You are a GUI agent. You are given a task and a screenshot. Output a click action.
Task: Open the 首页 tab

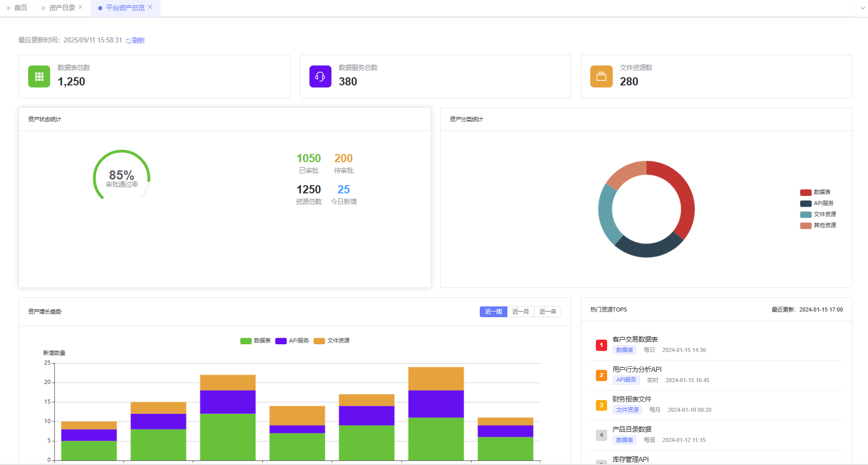coord(20,8)
